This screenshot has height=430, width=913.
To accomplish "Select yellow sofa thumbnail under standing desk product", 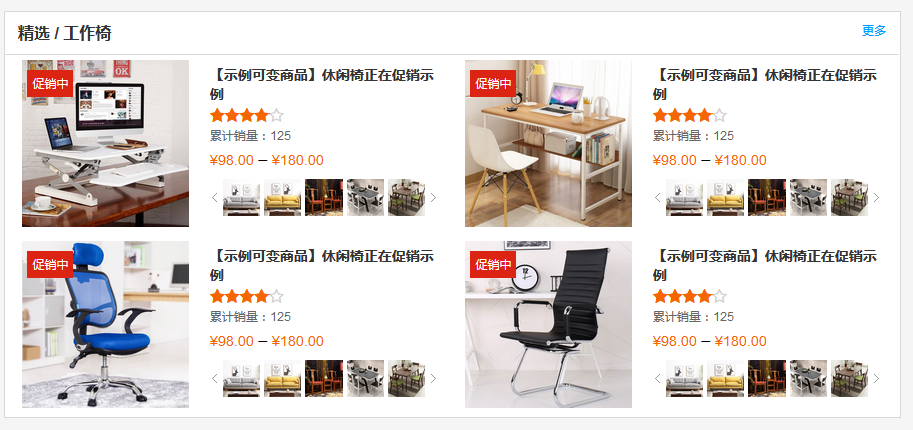I will click(282, 198).
